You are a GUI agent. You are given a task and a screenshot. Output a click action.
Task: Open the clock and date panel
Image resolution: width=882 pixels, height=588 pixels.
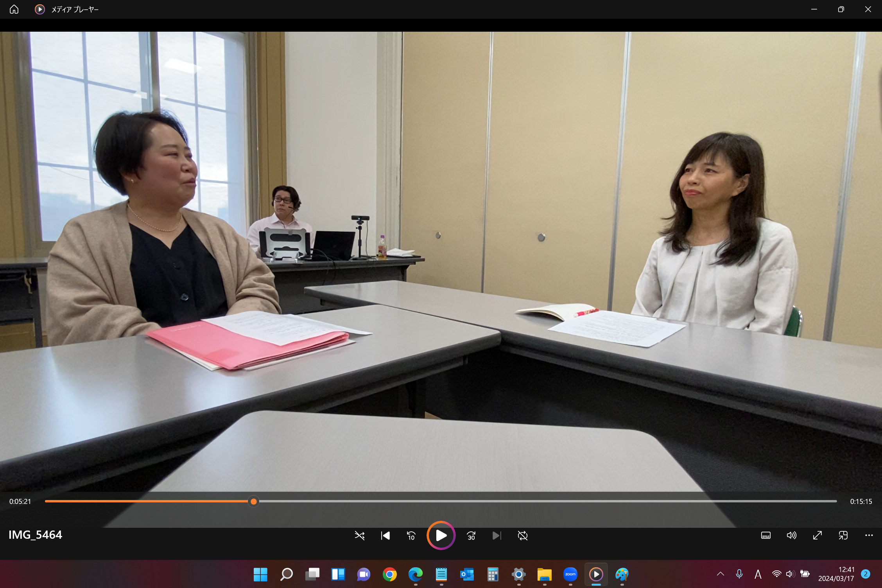pyautogui.click(x=836, y=574)
